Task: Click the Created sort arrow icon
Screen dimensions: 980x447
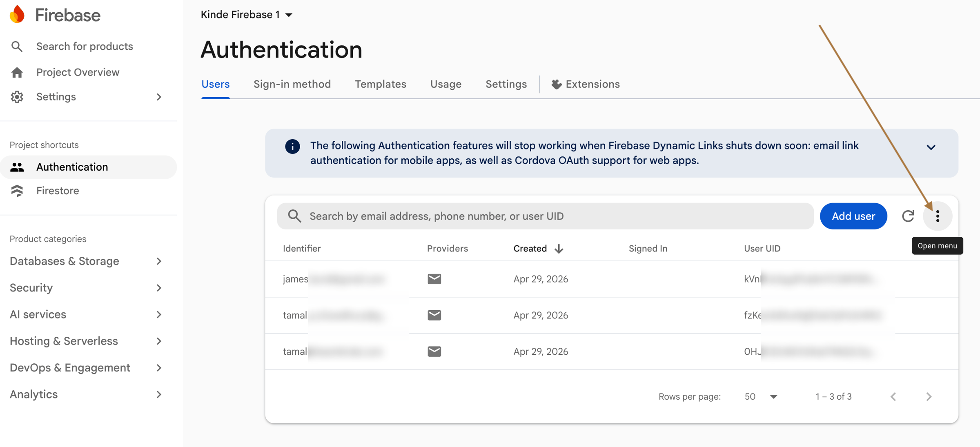Action: (559, 249)
